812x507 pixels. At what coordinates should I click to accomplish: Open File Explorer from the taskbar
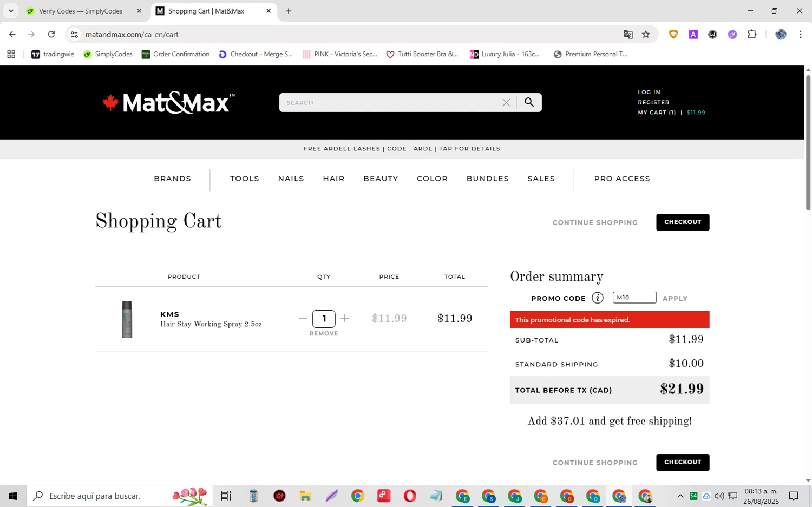click(x=305, y=496)
